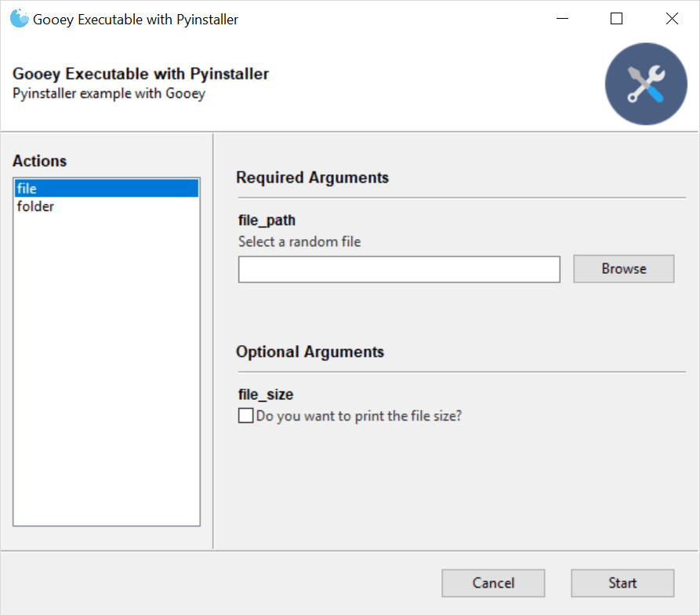Check "Do you want to print the file size?"
700x615 pixels.
click(245, 414)
